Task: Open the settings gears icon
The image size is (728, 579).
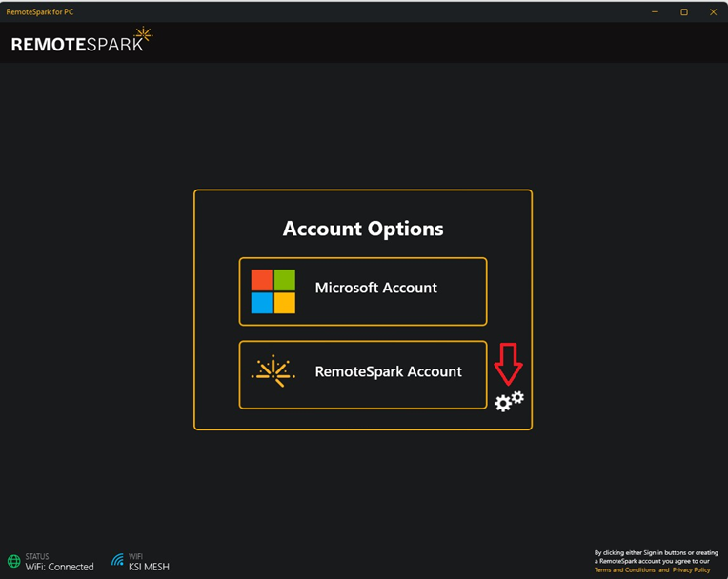Action: pos(509,401)
